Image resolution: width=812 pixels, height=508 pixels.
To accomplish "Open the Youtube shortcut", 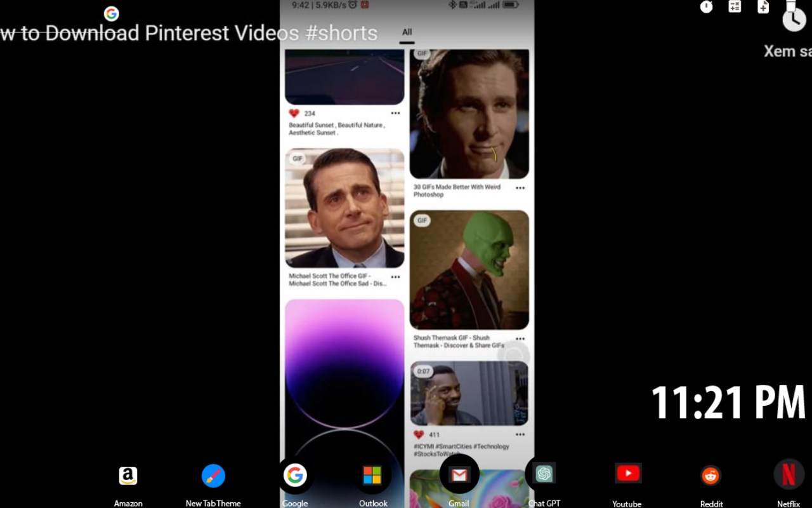I will pos(628,473).
